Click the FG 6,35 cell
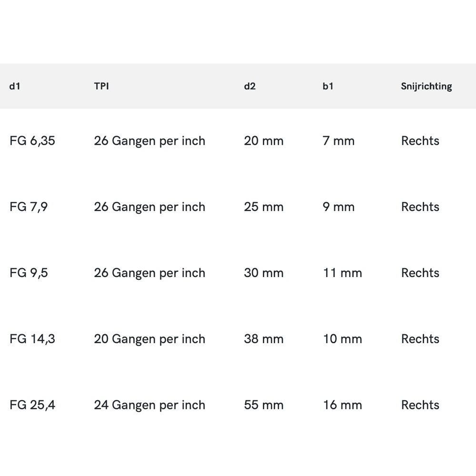Screen dimensions: 476x476 [x=32, y=141]
